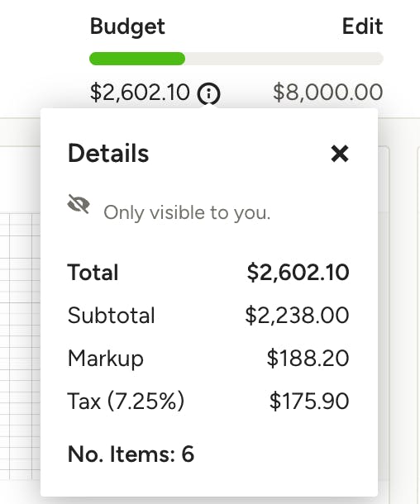The width and height of the screenshot is (420, 504).
Task: Select the 'Only visible to you.' note
Action: tap(187, 212)
